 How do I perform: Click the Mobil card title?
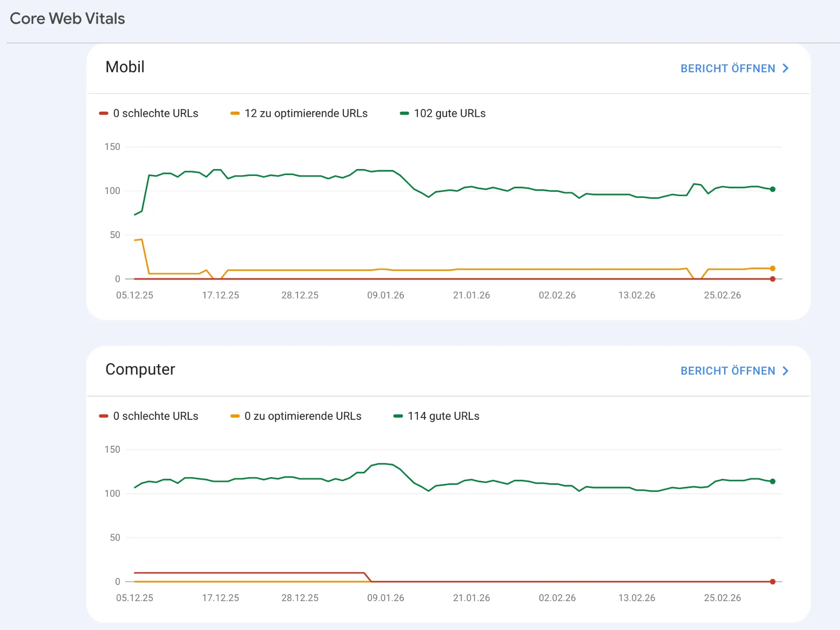click(x=125, y=67)
